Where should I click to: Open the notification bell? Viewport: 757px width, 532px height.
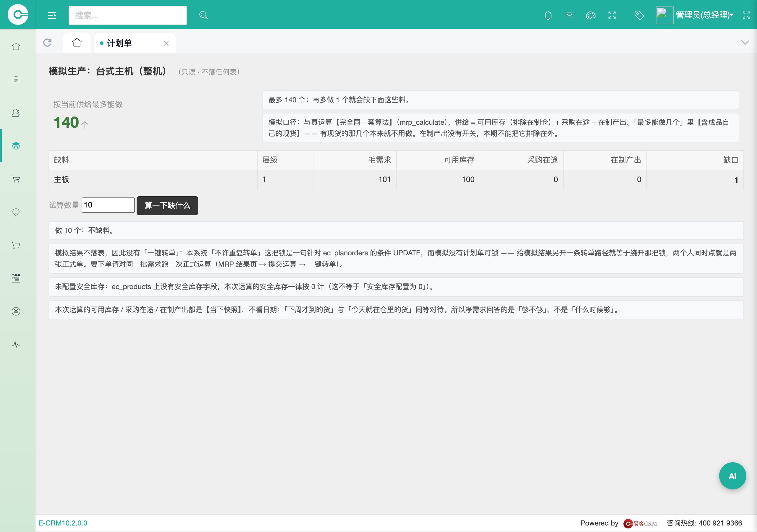(x=548, y=15)
